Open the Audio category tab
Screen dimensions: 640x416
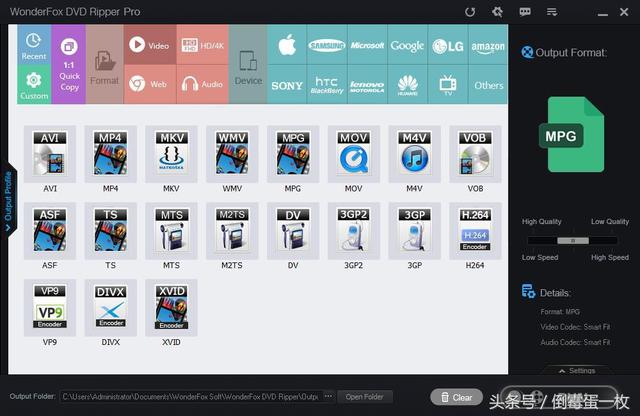(x=202, y=85)
